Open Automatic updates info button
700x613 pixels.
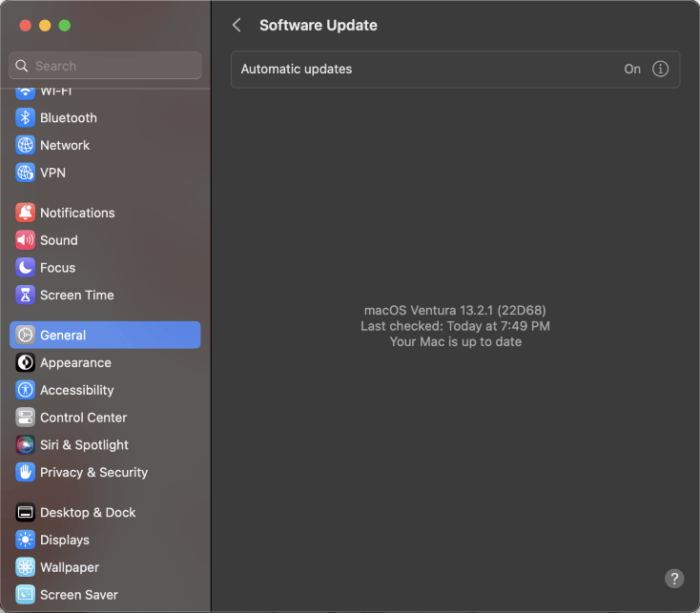pyautogui.click(x=660, y=70)
